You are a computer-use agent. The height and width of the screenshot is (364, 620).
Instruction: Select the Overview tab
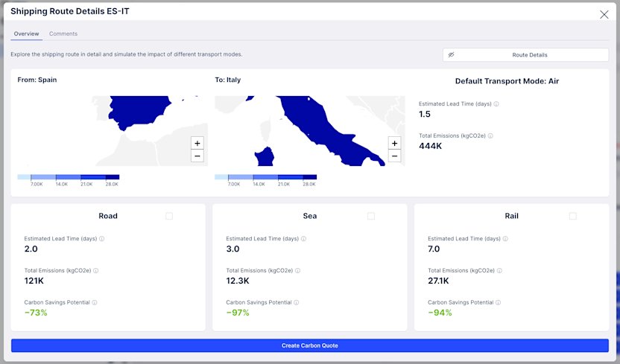coord(27,34)
